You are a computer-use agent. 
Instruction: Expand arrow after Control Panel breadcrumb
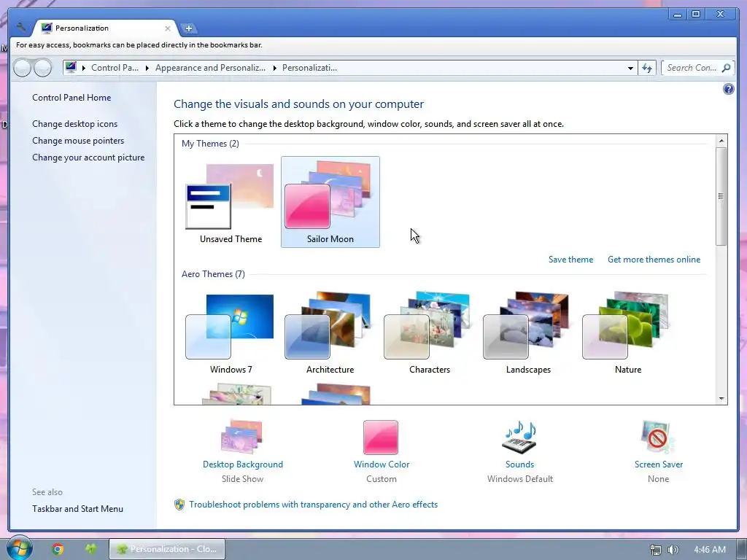pyautogui.click(x=147, y=68)
